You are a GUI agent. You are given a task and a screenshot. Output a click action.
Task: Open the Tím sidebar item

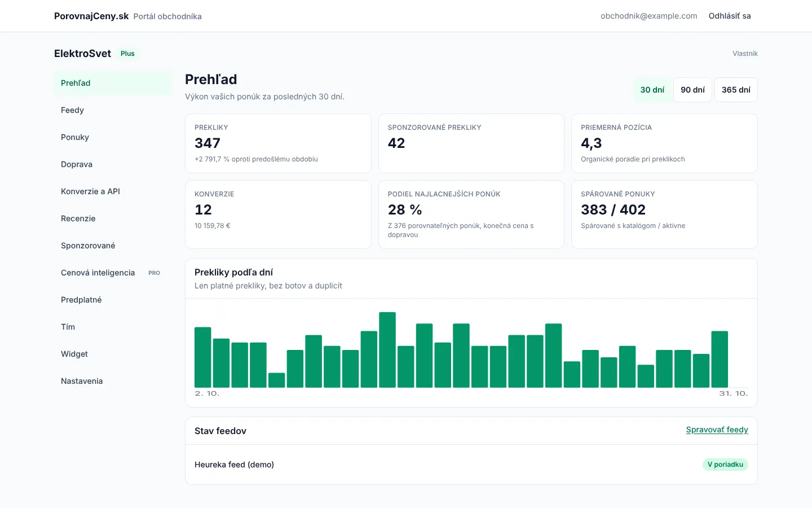point(113,327)
